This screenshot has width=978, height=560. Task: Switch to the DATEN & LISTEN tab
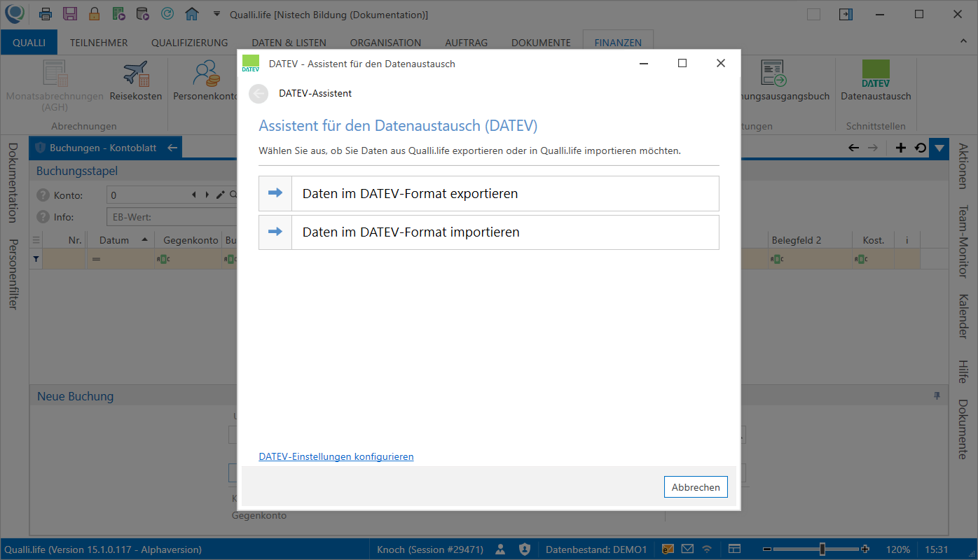point(289,43)
